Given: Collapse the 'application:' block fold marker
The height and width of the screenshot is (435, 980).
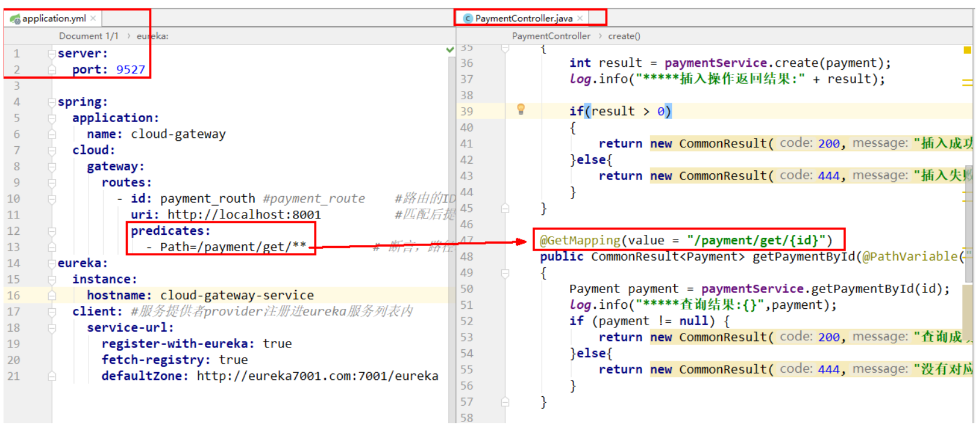Looking at the screenshot, I should click(x=52, y=118).
